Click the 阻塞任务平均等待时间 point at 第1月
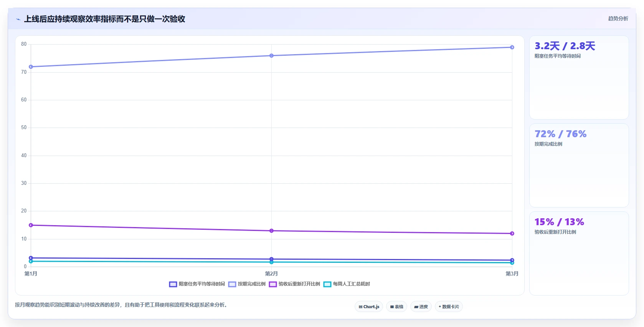Viewport: 644px width, 327px height. point(31,258)
